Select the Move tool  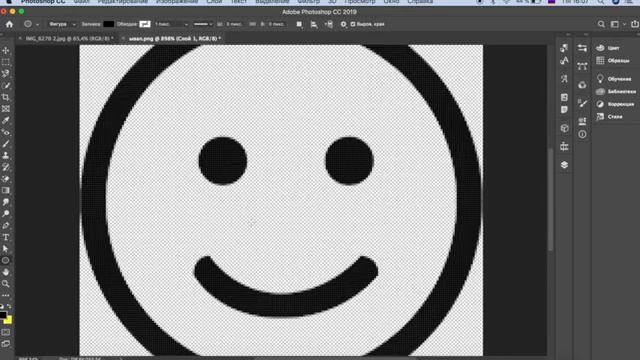point(6,50)
